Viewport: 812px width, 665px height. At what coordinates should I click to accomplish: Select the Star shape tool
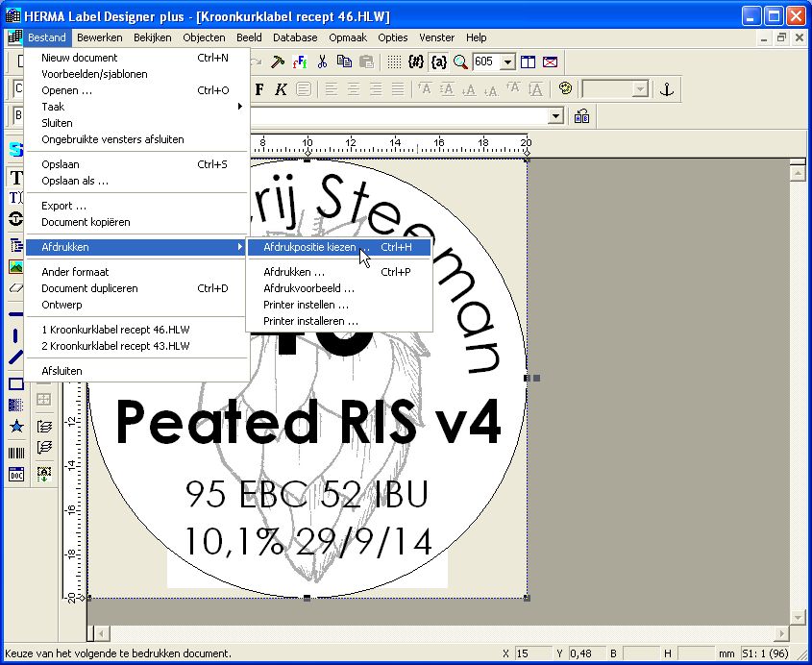coord(15,427)
